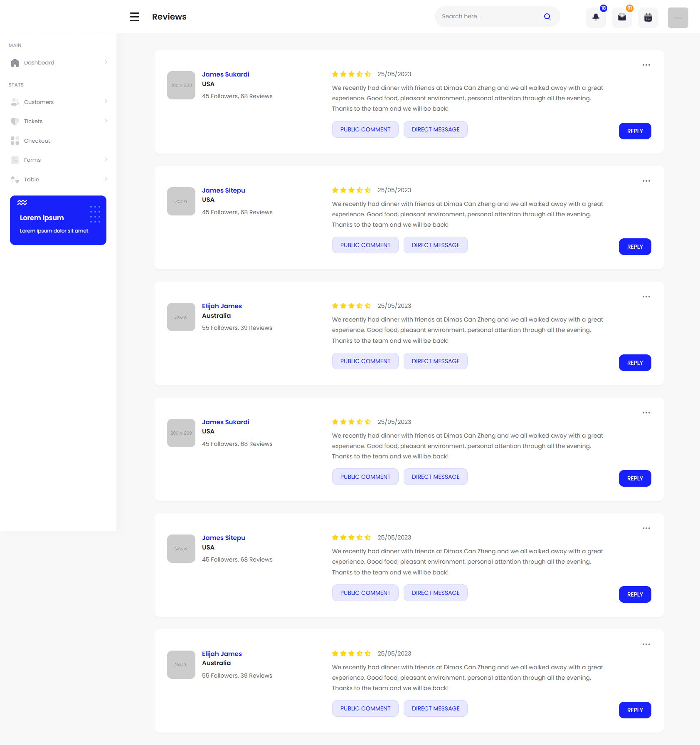Open the inbox mail icon

622,17
